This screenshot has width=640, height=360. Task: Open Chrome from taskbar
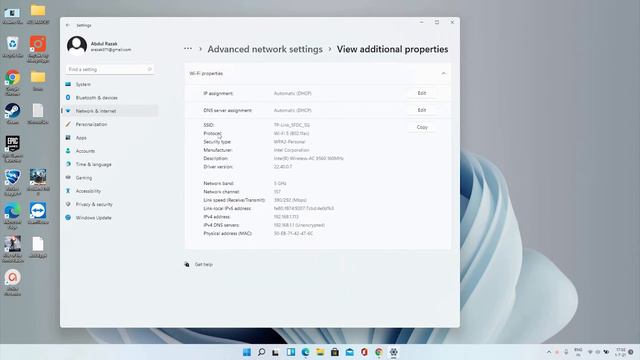pyautogui.click(x=379, y=352)
